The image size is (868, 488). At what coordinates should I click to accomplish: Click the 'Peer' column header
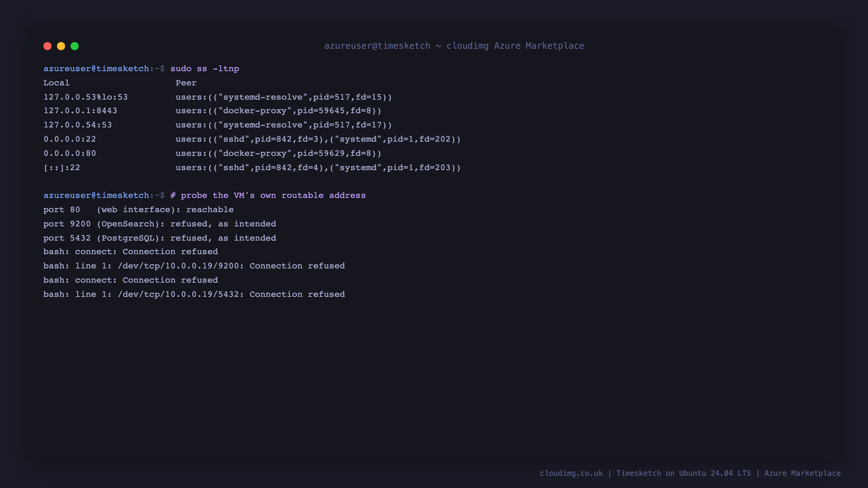[186, 83]
